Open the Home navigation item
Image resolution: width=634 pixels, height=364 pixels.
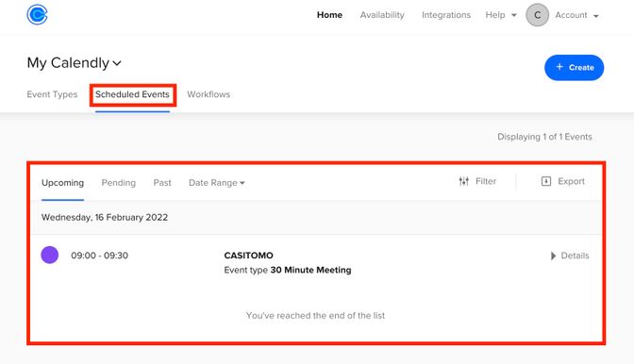[329, 15]
